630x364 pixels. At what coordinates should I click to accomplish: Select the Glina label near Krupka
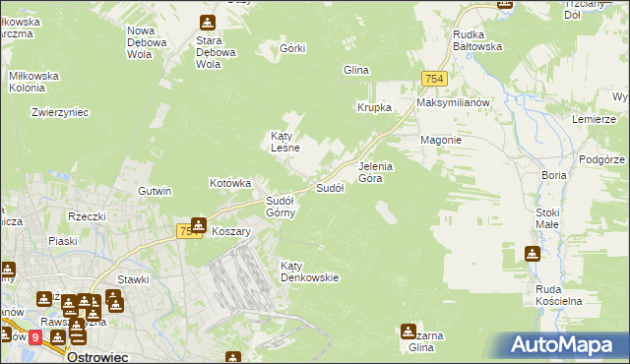click(x=356, y=70)
